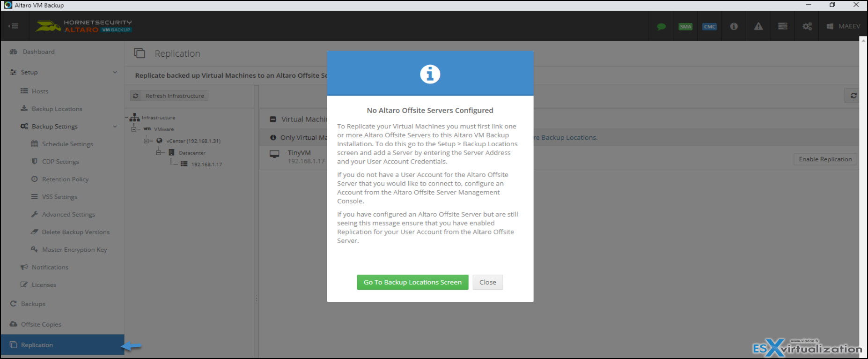Open Master Encryption Key
Screen dimensions: 868x359
click(x=74, y=250)
